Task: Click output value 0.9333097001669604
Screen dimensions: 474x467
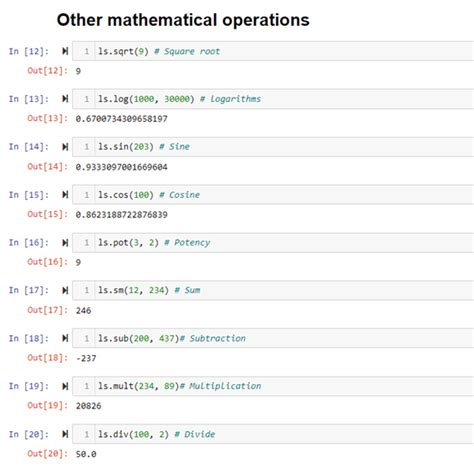Action: click(x=121, y=167)
